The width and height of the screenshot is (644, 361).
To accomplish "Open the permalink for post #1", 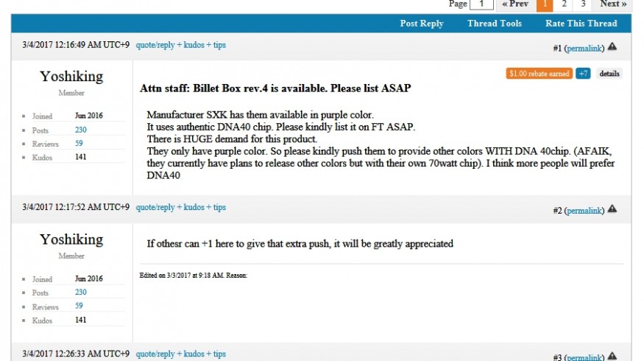I will [584, 49].
